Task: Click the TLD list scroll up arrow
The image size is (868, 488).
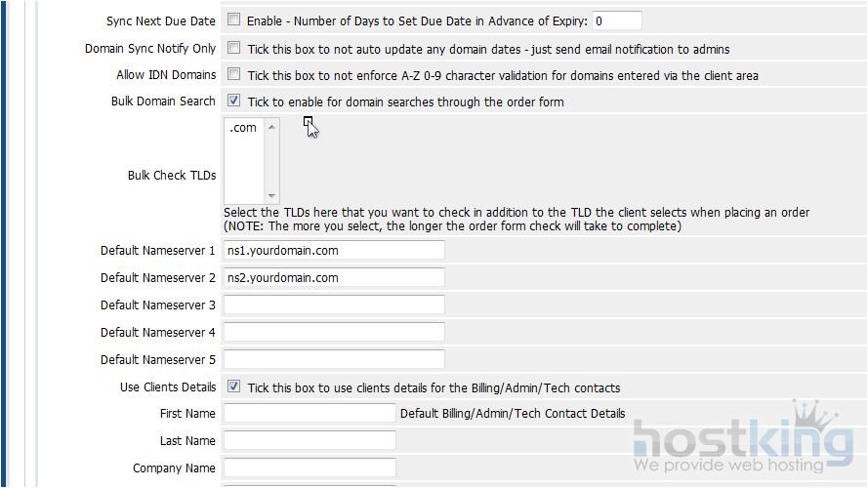Action: coord(271,126)
